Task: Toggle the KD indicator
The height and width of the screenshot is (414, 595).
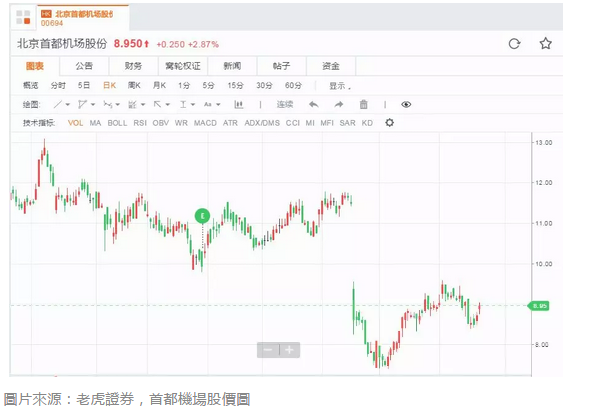Action: tap(367, 123)
